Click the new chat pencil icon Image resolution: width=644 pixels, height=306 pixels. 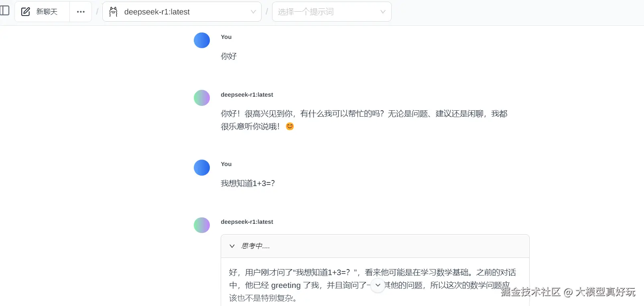pyautogui.click(x=26, y=12)
